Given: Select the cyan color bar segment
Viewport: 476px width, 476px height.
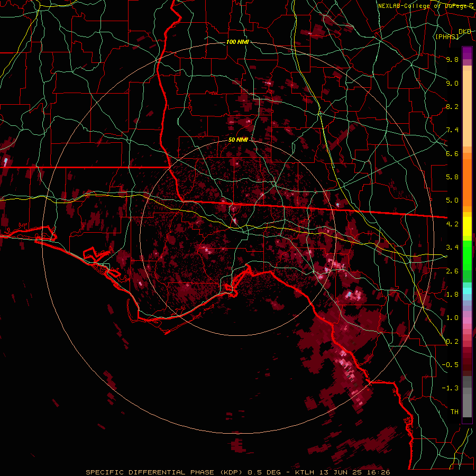Looking at the screenshot, I should 467,291.
